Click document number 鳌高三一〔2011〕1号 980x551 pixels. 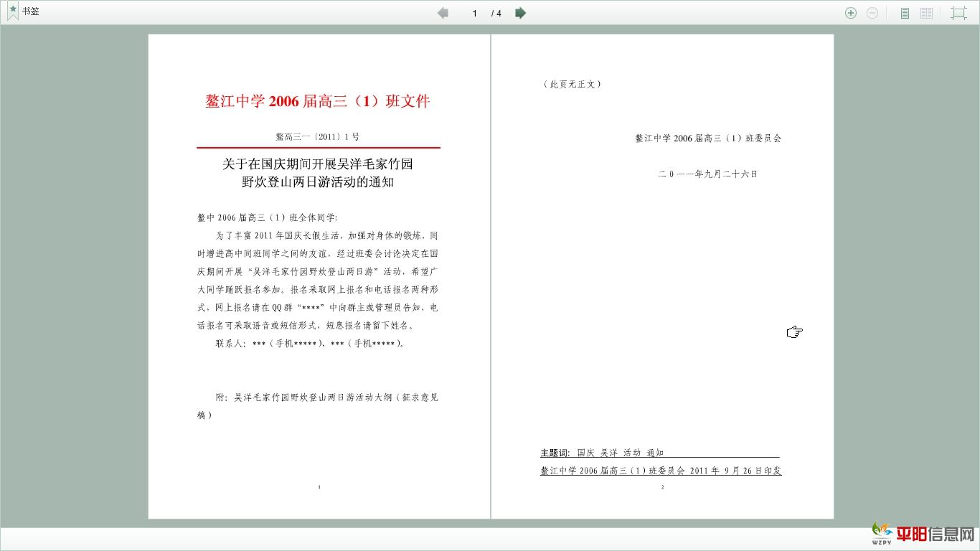pyautogui.click(x=318, y=136)
